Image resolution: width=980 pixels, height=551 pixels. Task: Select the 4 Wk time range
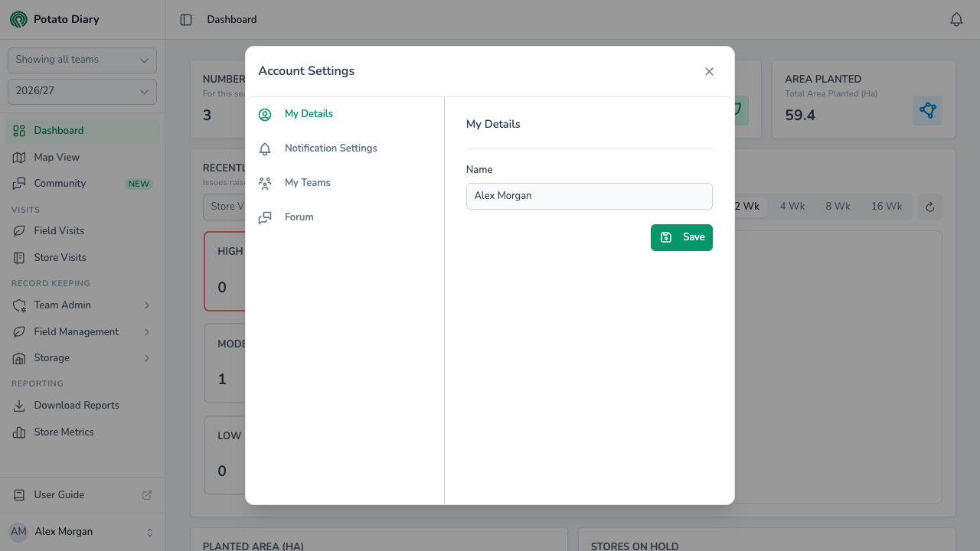[792, 207]
